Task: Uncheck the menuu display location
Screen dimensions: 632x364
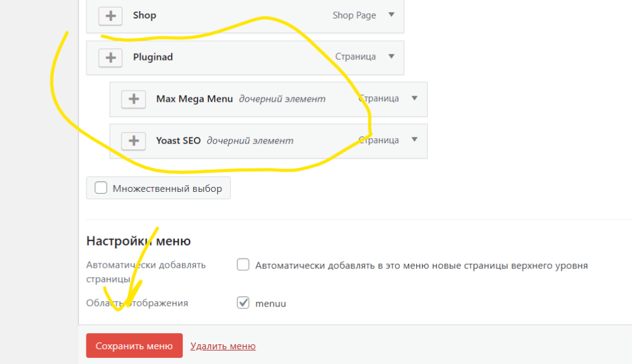Action: click(243, 302)
